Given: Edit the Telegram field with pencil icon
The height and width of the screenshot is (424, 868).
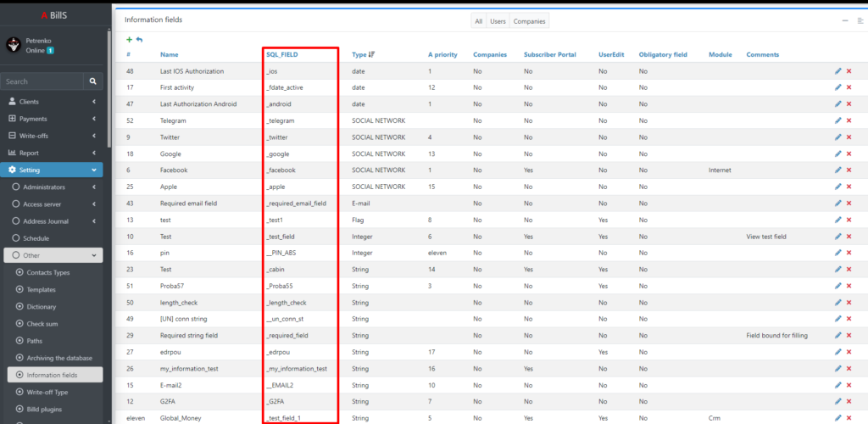Looking at the screenshot, I should point(838,120).
